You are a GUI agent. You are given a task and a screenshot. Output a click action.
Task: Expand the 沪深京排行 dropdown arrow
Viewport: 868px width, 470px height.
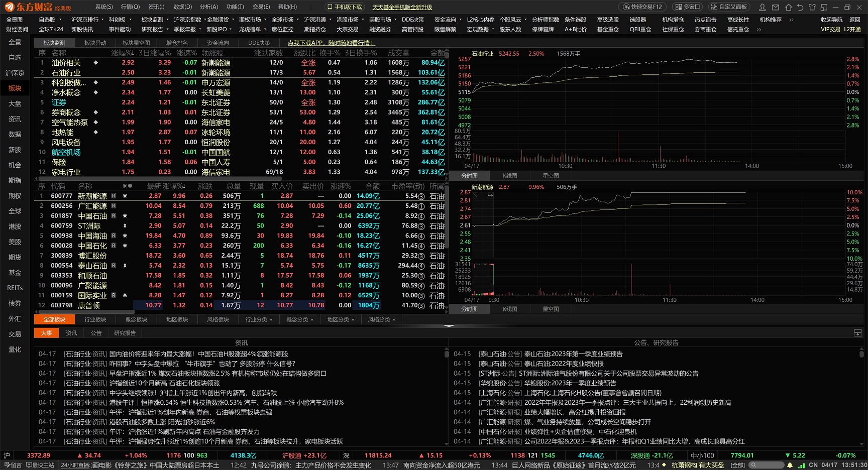pos(103,20)
